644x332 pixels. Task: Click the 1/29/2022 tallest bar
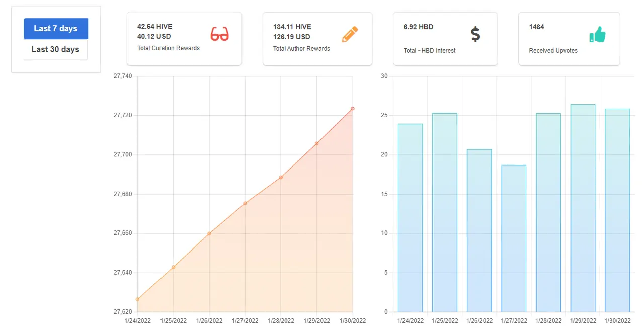pos(583,208)
